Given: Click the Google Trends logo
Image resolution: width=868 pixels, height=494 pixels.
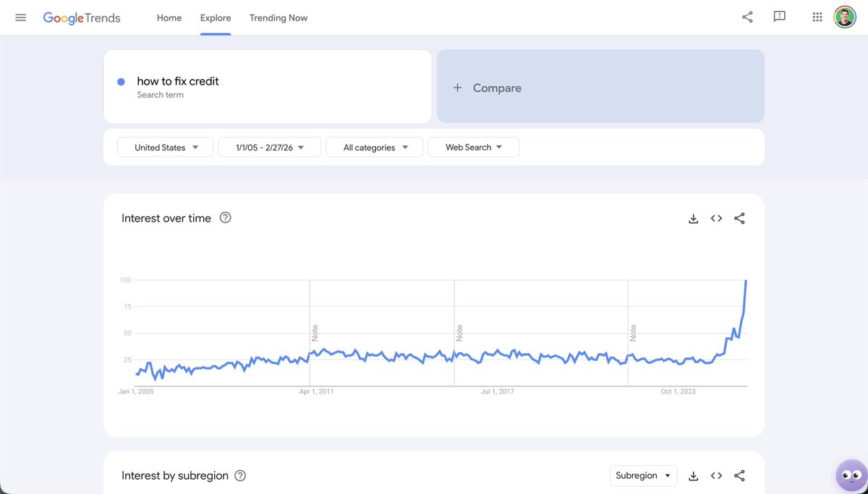Looking at the screenshot, I should 82,18.
